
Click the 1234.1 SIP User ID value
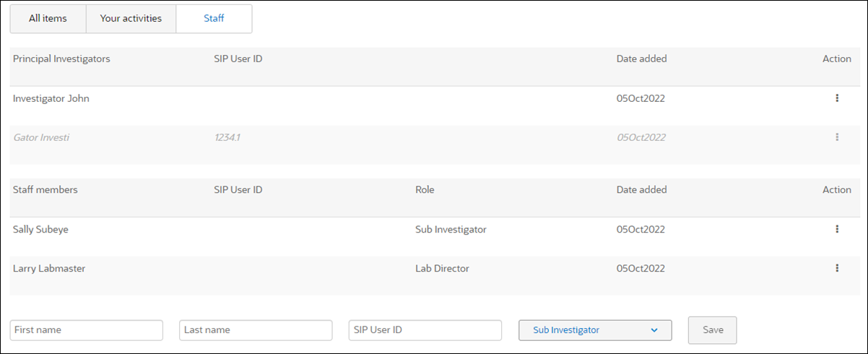[227, 137]
